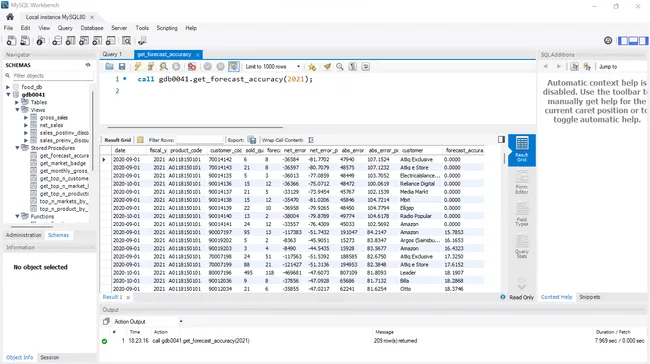
Task: Create new function icon in toolbar
Action: coord(110,41)
